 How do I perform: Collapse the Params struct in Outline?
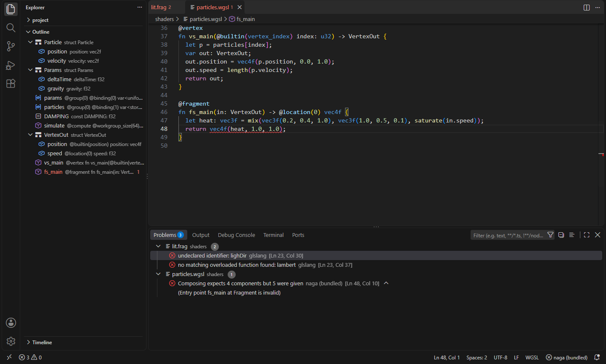tap(30, 70)
